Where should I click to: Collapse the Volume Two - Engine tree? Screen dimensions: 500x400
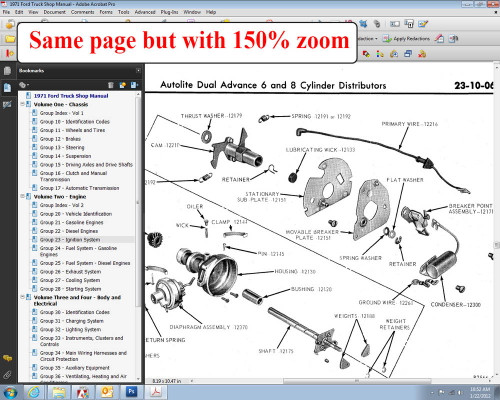(x=22, y=197)
